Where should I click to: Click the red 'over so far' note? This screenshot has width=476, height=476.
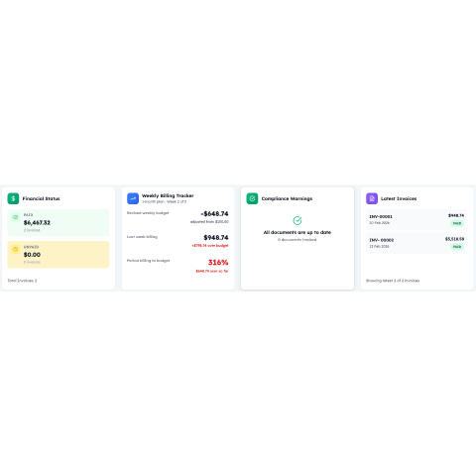pyautogui.click(x=212, y=271)
